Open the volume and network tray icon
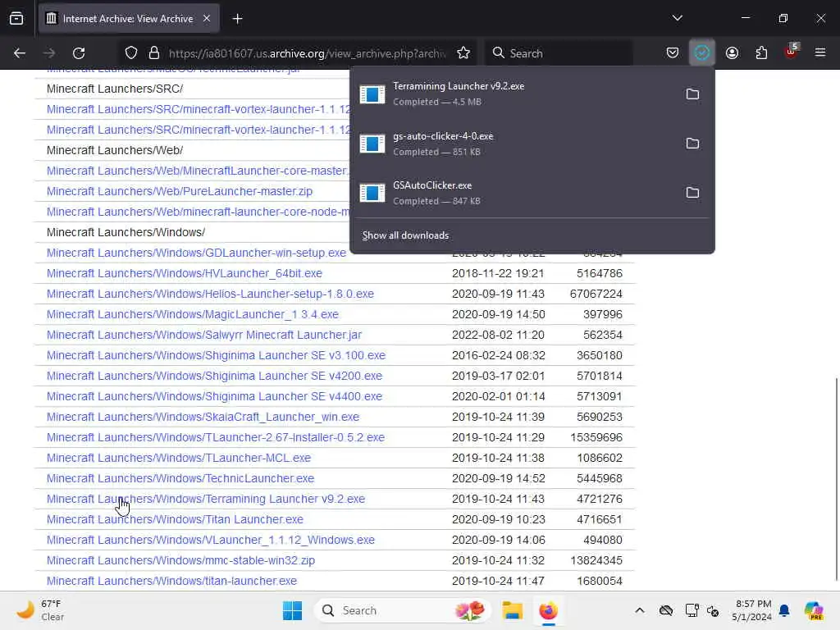The height and width of the screenshot is (630, 840). click(713, 610)
